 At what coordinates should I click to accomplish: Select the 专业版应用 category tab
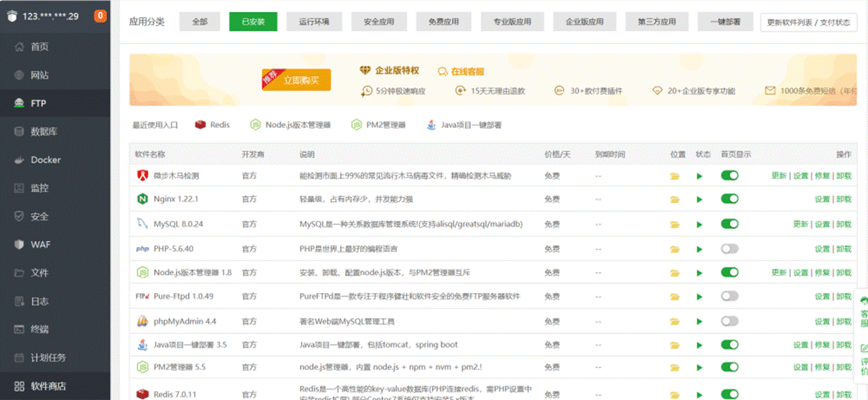pos(512,22)
